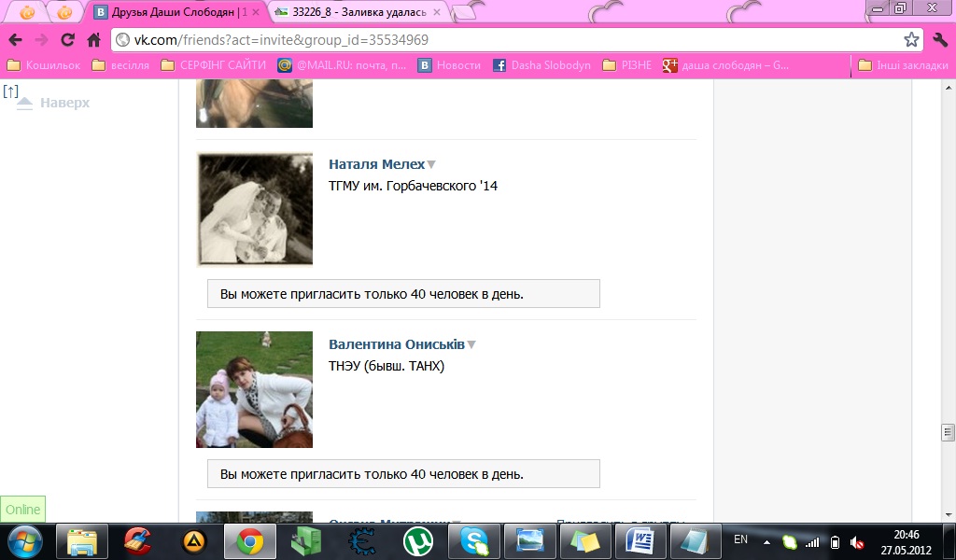Click the green Skype icon in the system tray

coord(790,541)
